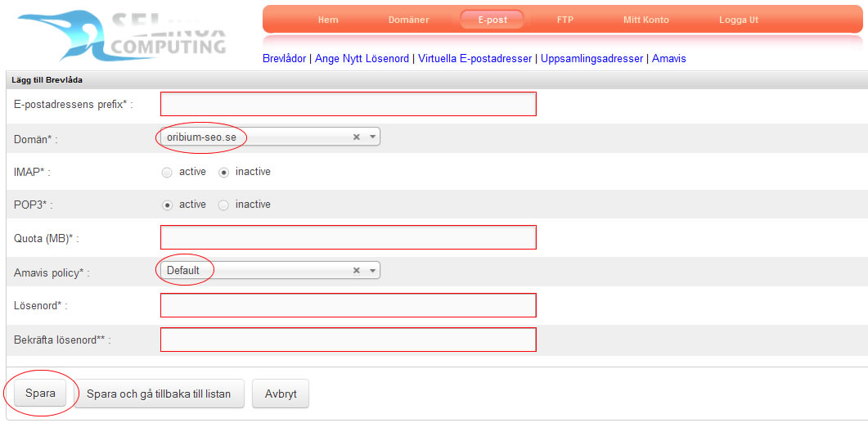Click the Domän* label
Screen dimensions: 868x432
click(36, 140)
